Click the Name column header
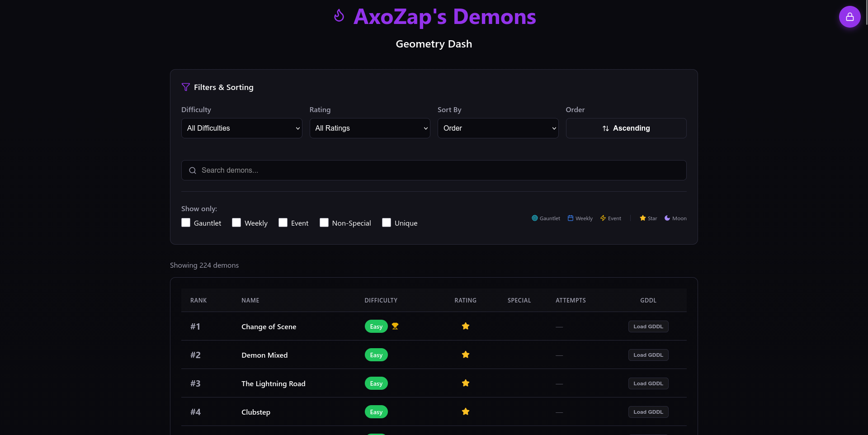This screenshot has width=868, height=435. point(250,300)
